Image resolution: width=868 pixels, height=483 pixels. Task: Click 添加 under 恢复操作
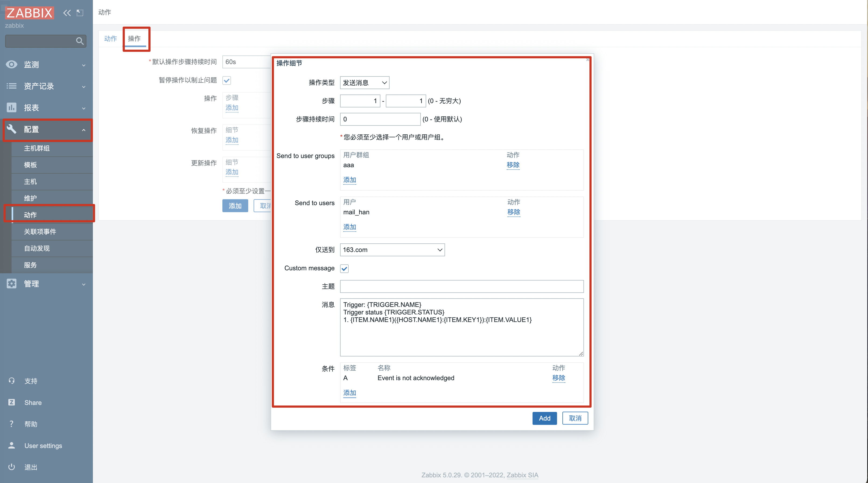(x=232, y=140)
